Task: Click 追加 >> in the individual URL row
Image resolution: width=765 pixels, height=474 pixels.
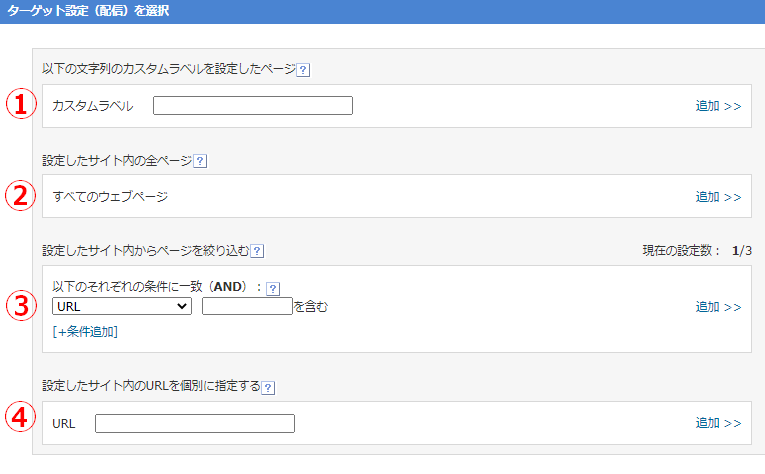Action: 718,424
